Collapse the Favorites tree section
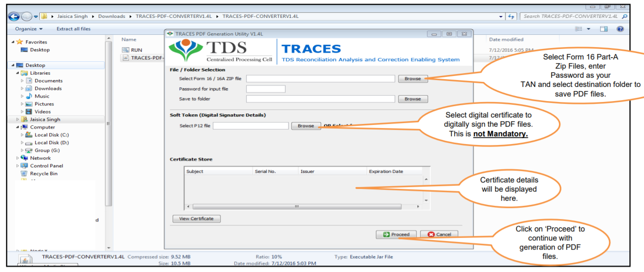This screenshot has width=644, height=272. click(12, 42)
